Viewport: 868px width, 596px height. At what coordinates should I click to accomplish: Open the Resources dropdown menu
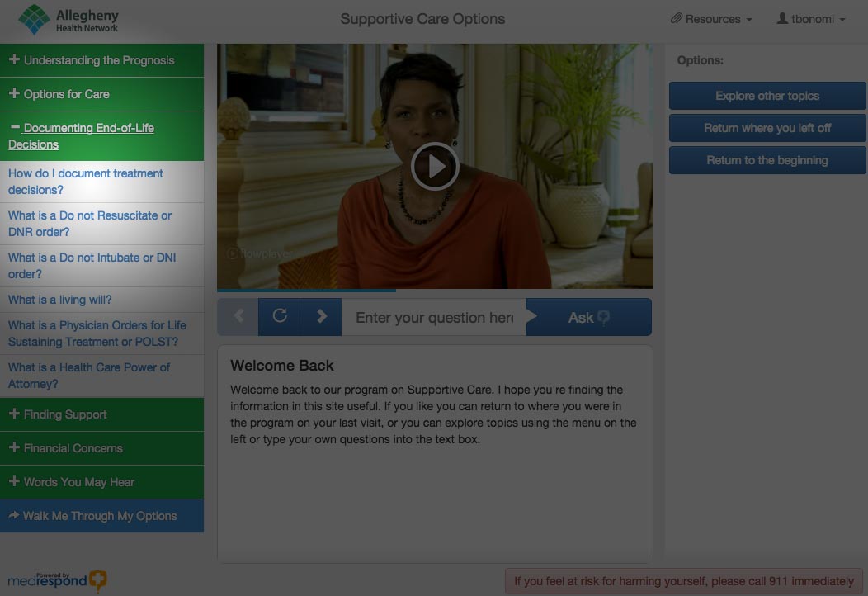tap(710, 19)
